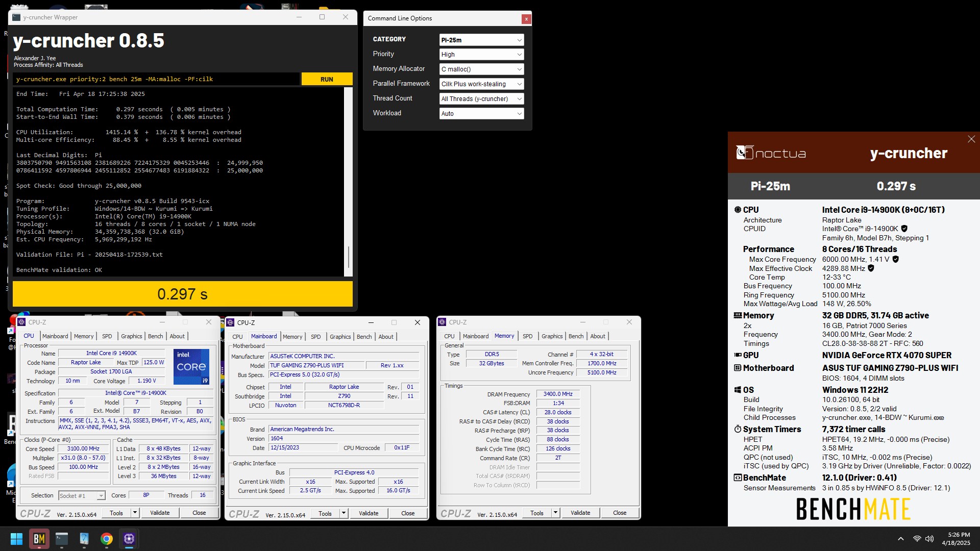Click Close button in CPU-Z Memory window
This screenshot has width=980, height=551.
point(620,513)
